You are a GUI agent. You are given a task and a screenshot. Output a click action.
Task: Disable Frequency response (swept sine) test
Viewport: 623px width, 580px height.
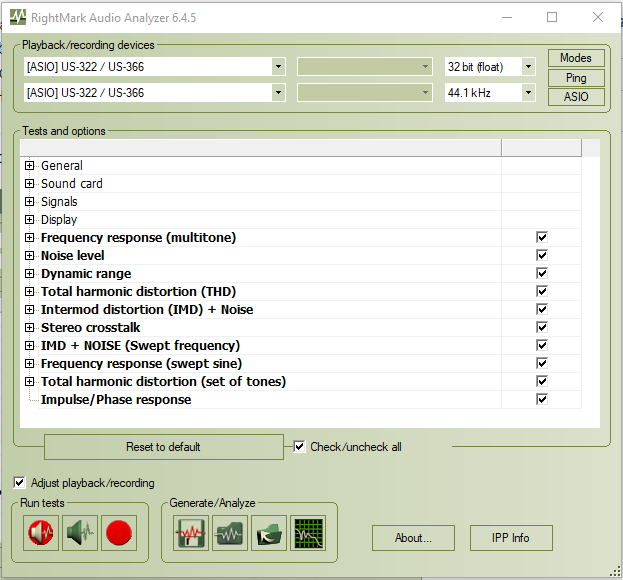[542, 363]
